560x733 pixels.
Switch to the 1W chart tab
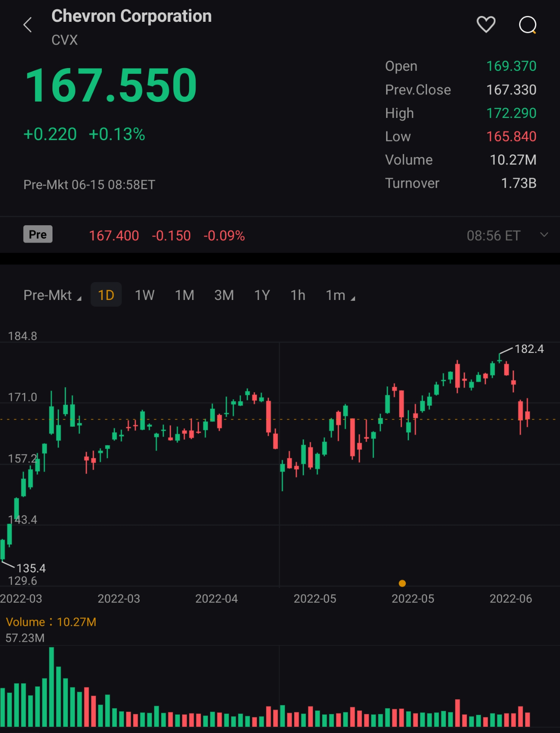(x=145, y=295)
